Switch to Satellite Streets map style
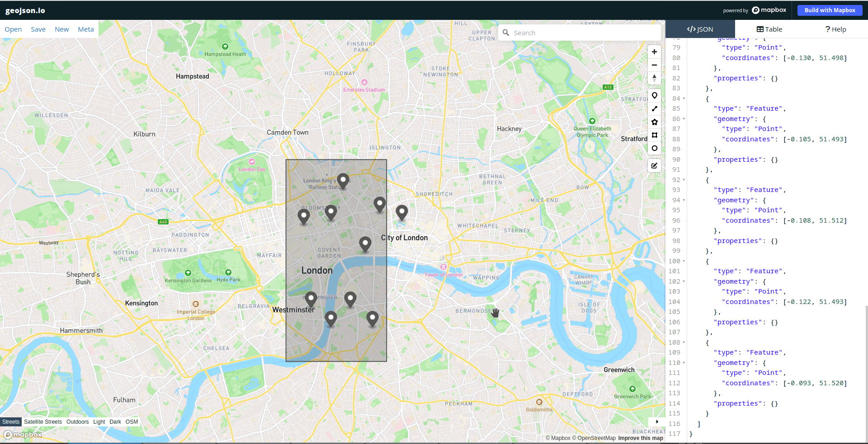 (x=43, y=422)
